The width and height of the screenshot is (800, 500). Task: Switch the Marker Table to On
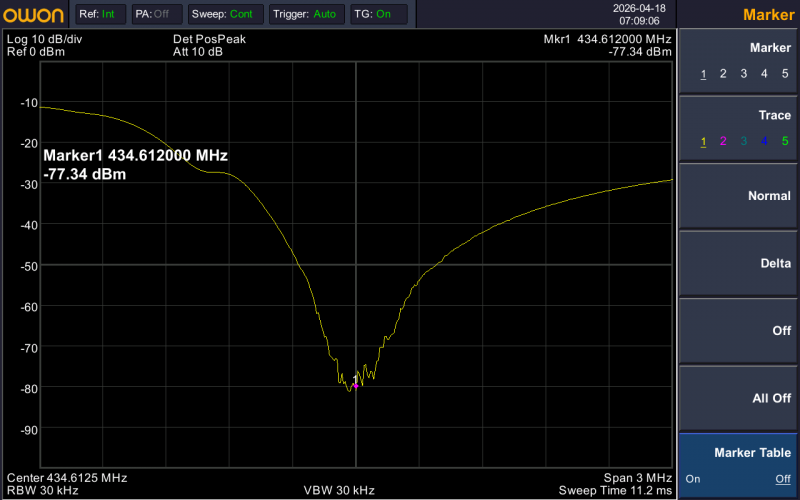click(693, 479)
